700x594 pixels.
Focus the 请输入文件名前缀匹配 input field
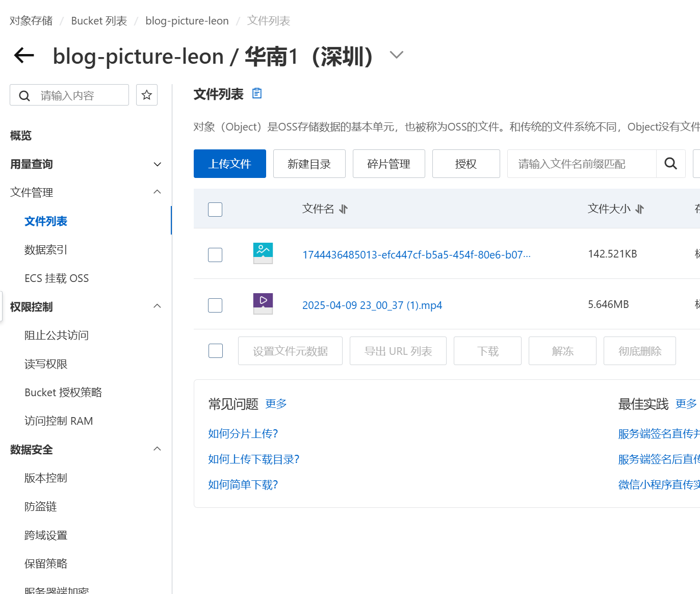pyautogui.click(x=582, y=164)
